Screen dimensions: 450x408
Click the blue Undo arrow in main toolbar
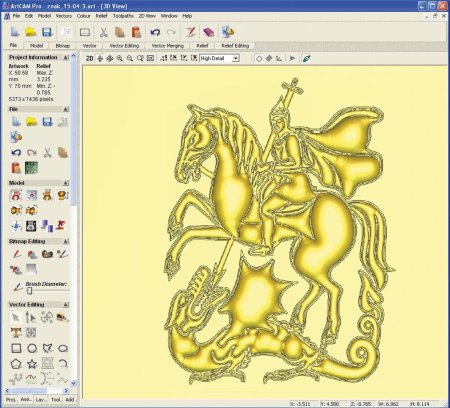155,32
